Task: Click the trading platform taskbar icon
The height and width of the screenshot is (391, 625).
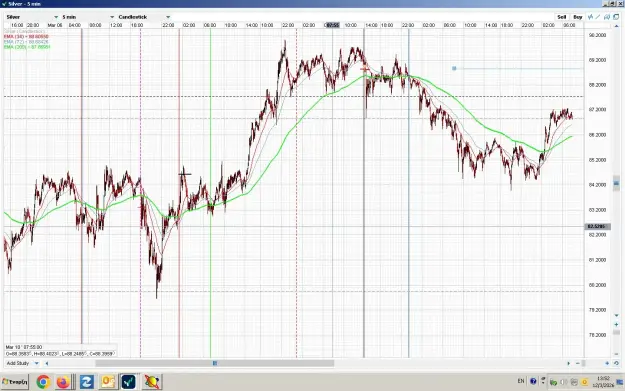Action: pyautogui.click(x=129, y=382)
